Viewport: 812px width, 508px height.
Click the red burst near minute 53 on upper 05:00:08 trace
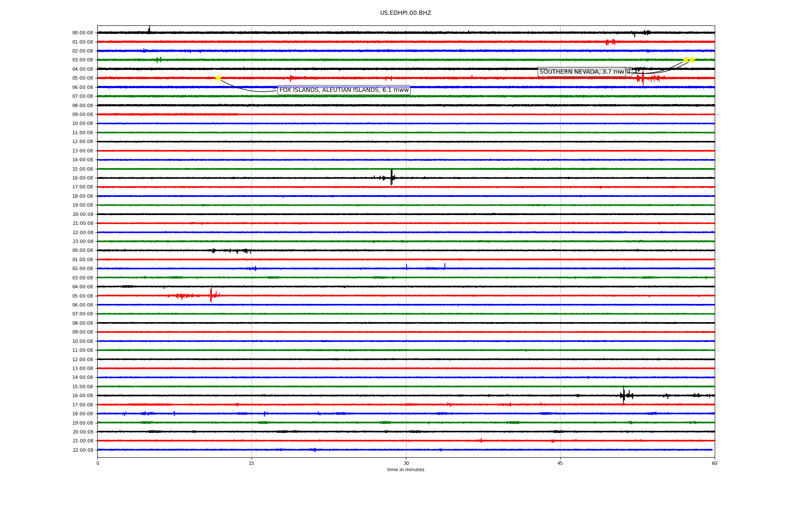(x=643, y=78)
